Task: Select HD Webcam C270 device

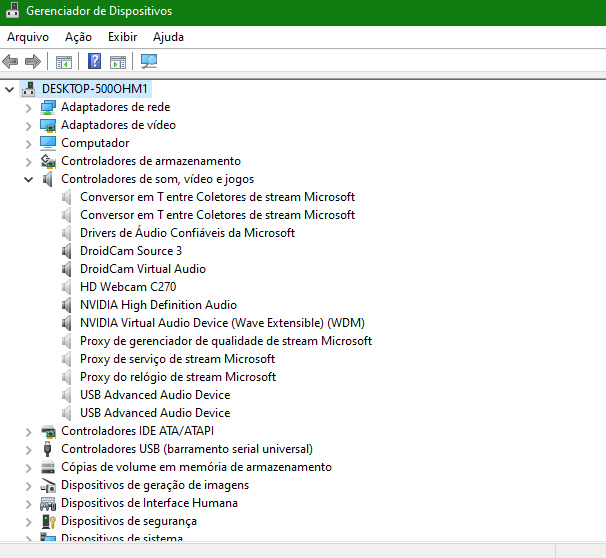Action: pos(128,287)
